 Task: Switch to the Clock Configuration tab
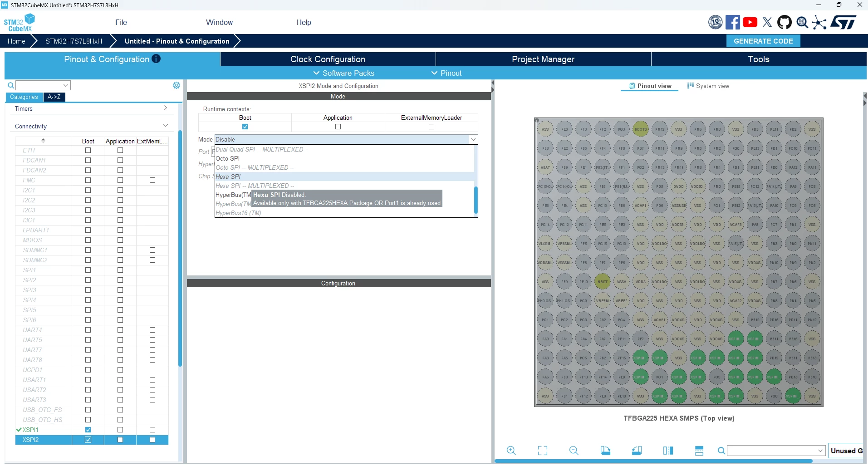click(328, 59)
